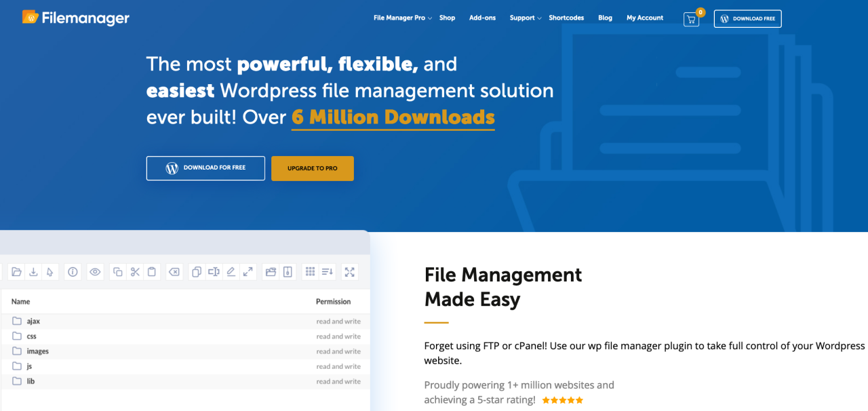Click the scissors cut icon
This screenshot has width=868, height=411.
pyautogui.click(x=135, y=272)
